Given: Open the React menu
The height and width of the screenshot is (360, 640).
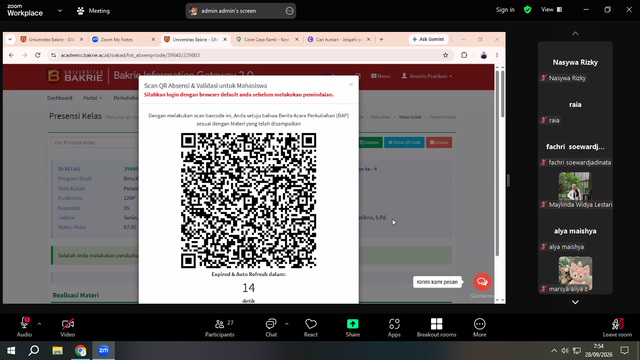Looking at the screenshot, I should [311, 328].
